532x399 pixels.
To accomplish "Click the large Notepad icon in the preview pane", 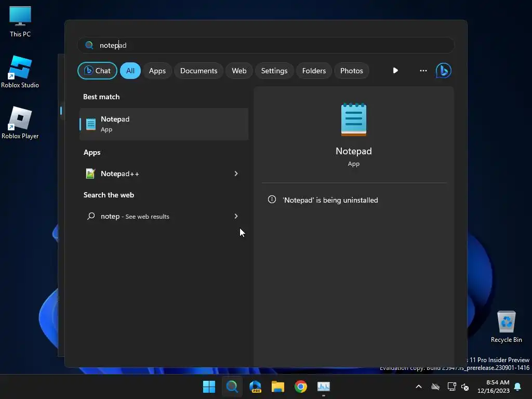I will point(353,119).
